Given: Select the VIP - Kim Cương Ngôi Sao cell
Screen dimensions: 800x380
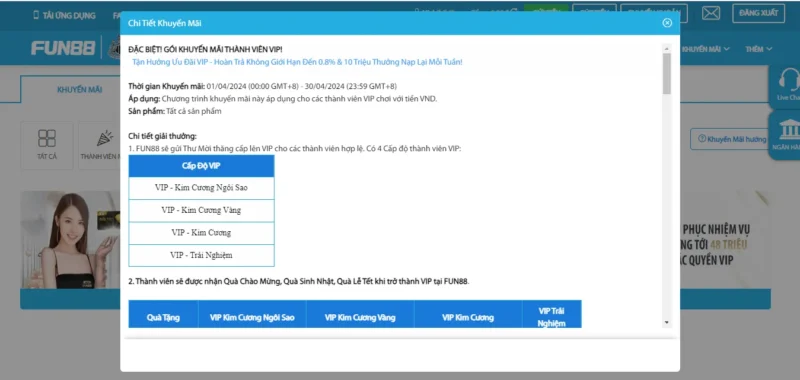Looking at the screenshot, I should click(202, 188).
